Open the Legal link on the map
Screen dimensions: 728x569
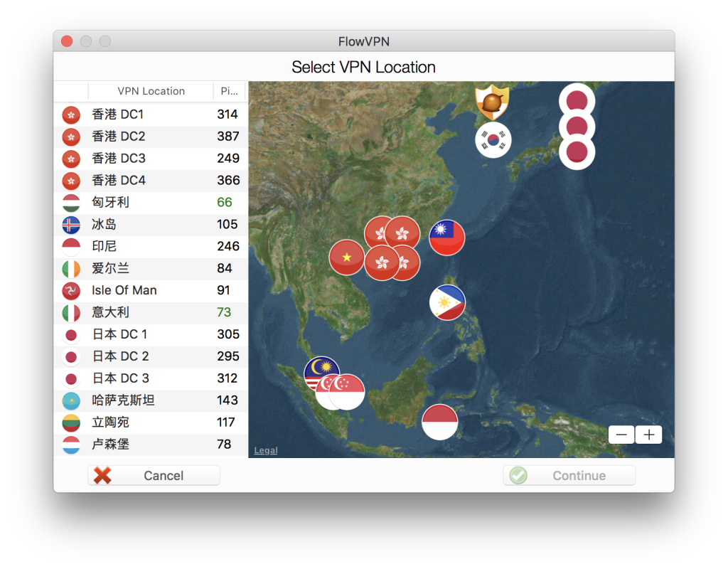266,450
